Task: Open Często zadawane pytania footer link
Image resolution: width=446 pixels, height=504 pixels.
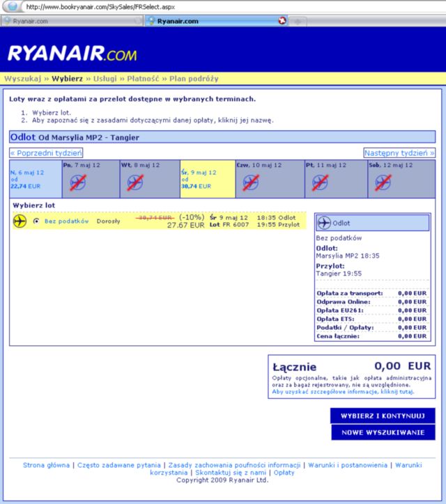Action: tap(118, 465)
